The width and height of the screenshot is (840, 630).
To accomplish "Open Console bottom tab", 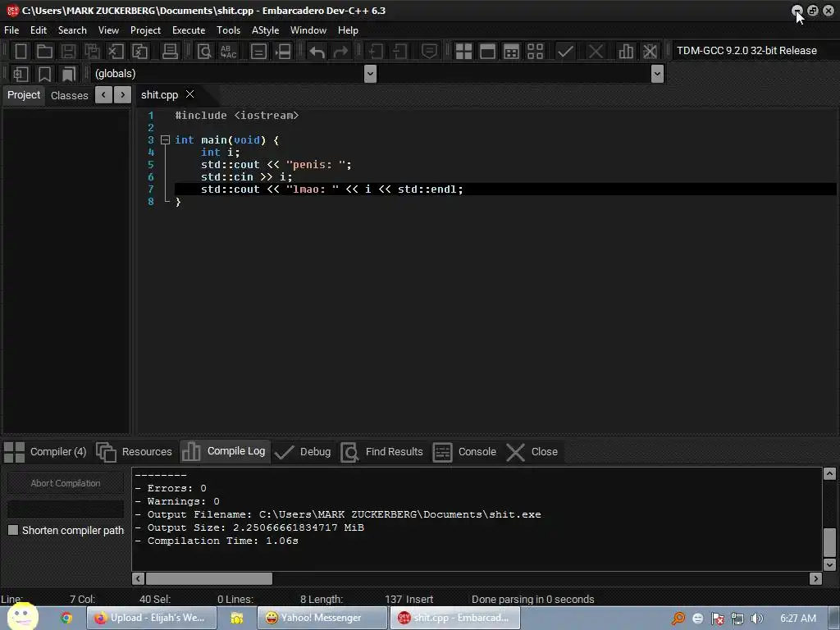I will pos(464,452).
